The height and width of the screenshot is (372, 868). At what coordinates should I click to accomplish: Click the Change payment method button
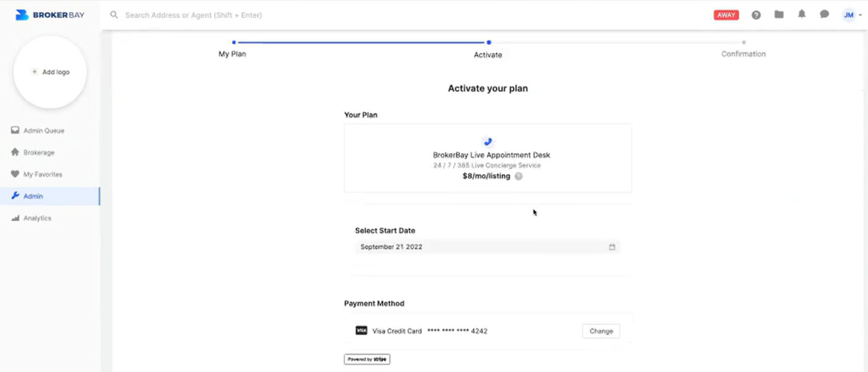601,331
